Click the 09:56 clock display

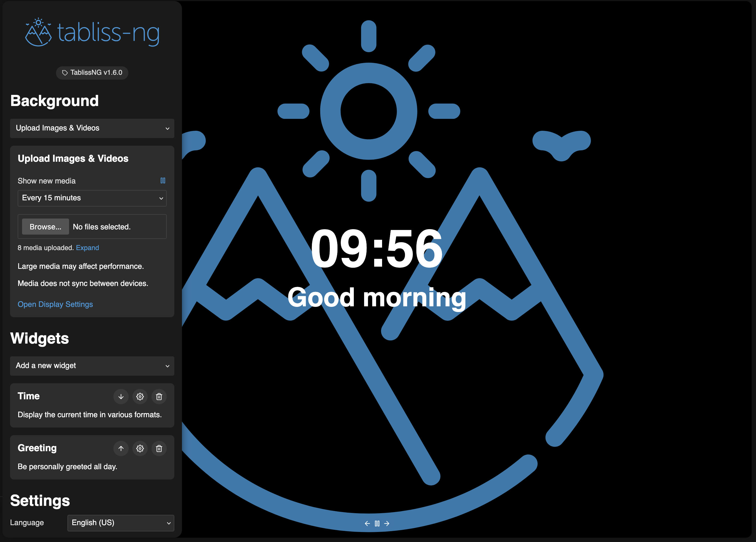377,249
